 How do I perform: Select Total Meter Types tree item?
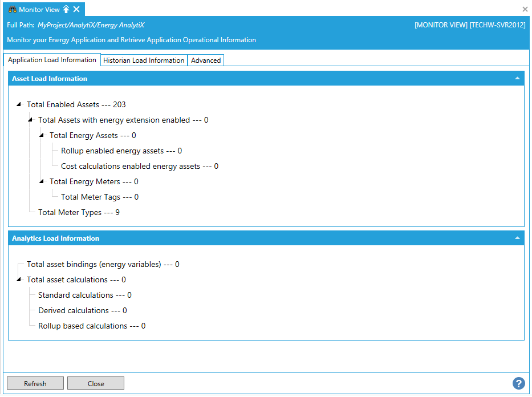point(79,212)
